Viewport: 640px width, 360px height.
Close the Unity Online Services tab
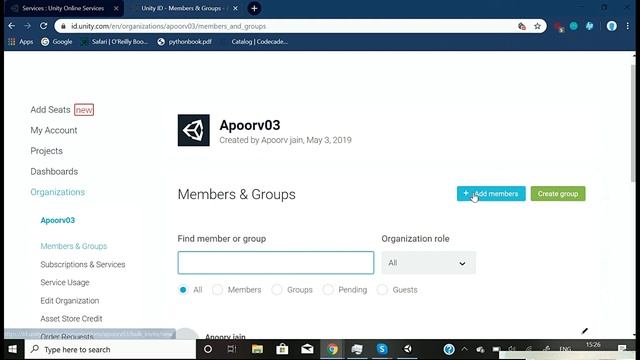pos(116,8)
